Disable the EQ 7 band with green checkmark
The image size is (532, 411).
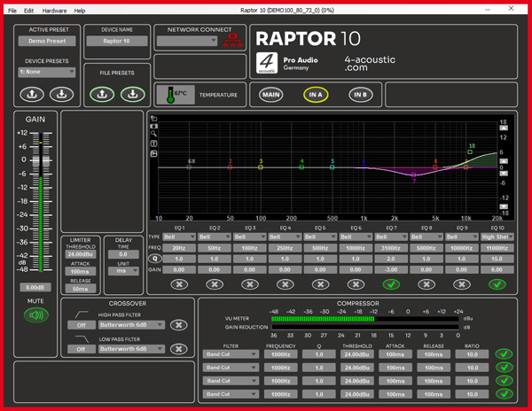[390, 284]
